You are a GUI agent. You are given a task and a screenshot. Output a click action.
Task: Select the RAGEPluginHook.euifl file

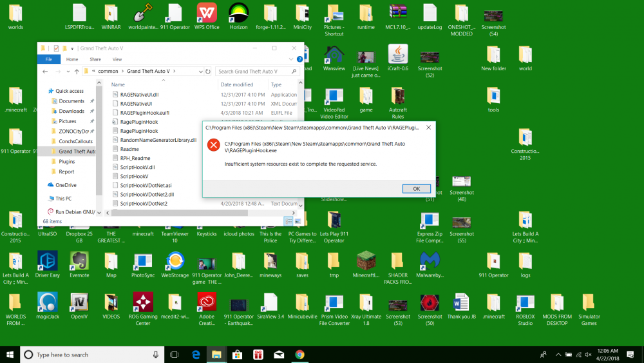pyautogui.click(x=144, y=113)
